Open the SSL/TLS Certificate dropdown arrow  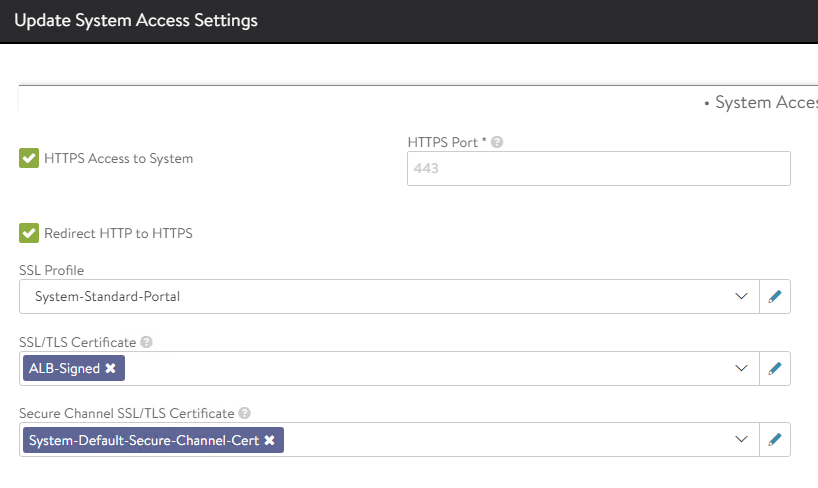click(741, 368)
